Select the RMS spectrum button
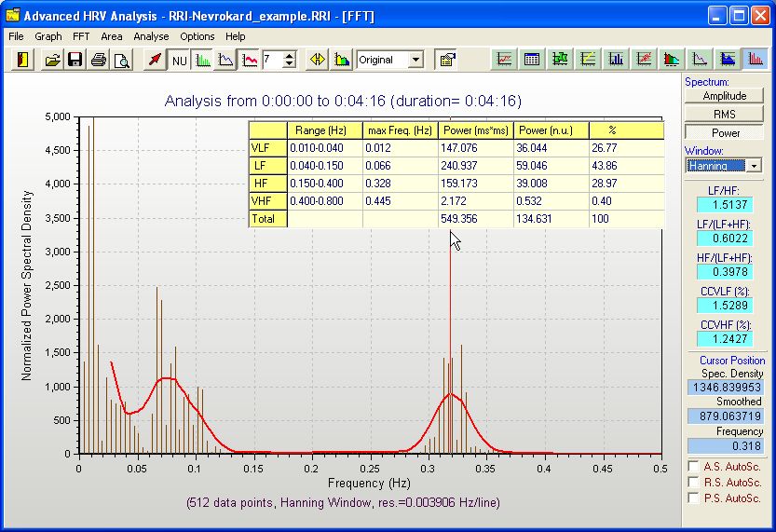This screenshot has width=776, height=532. tap(724, 114)
